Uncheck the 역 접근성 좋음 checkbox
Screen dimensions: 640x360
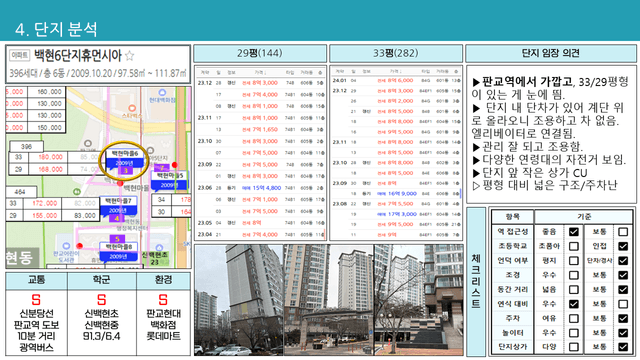pyautogui.click(x=573, y=231)
